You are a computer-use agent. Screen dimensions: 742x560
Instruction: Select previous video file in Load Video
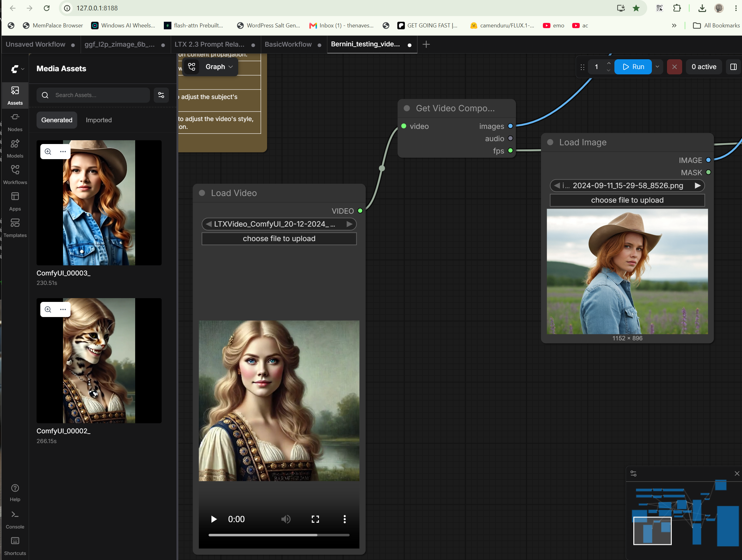coord(209,224)
